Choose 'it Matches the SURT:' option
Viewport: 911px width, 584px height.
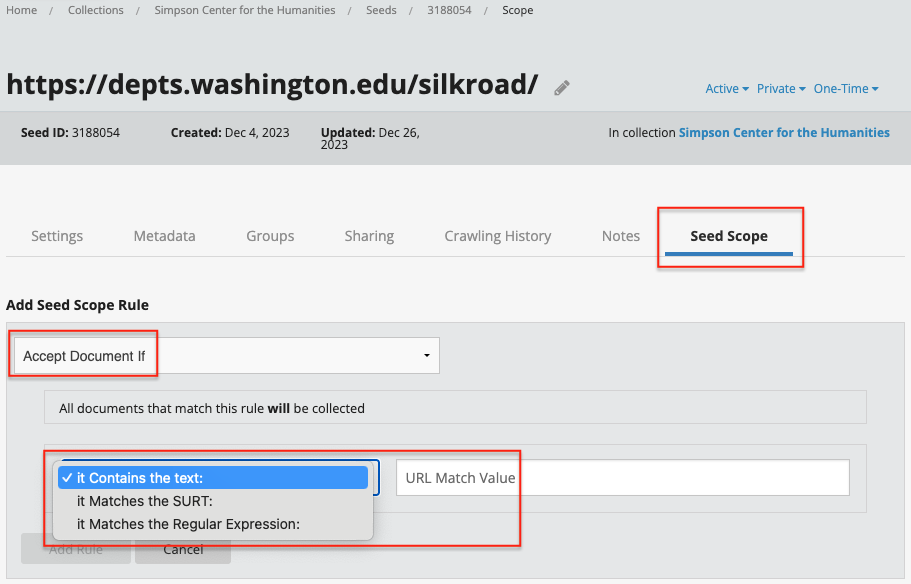point(213,501)
